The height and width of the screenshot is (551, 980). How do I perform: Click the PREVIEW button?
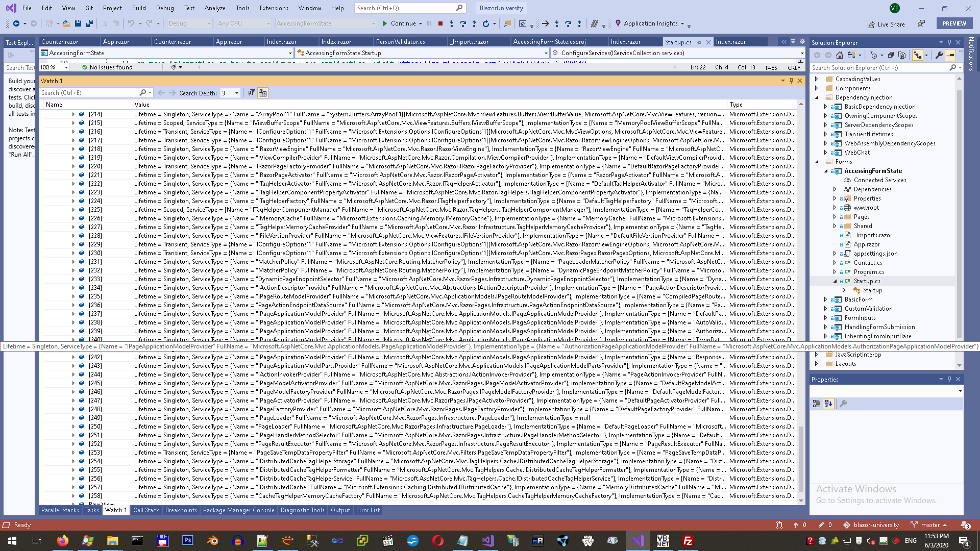click(954, 23)
